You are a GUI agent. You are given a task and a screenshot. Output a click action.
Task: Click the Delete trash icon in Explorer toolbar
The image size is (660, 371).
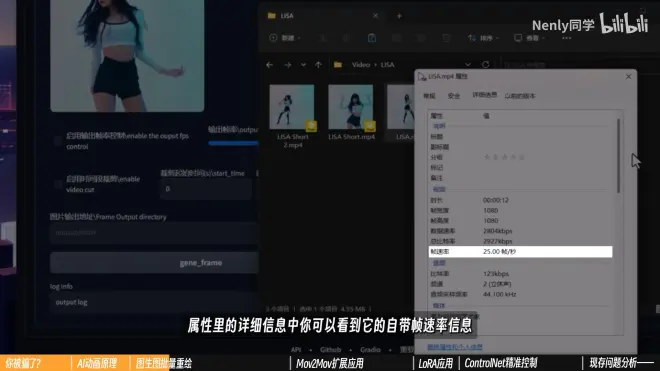446,38
